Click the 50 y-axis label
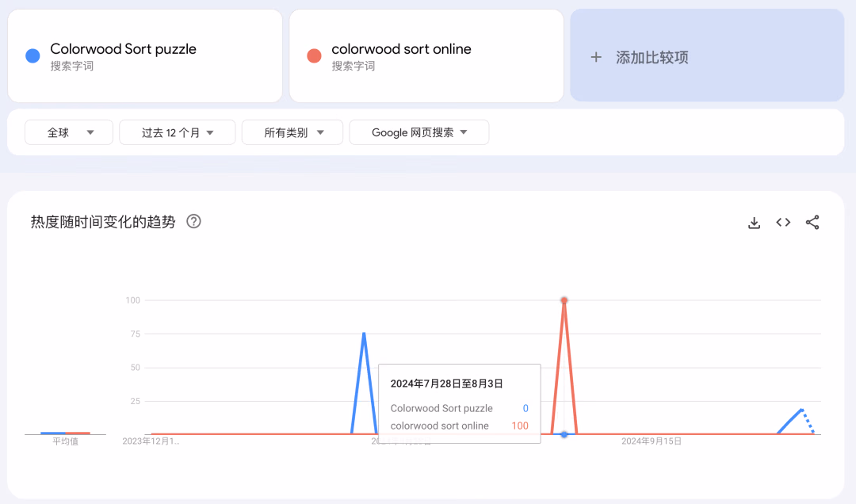The height and width of the screenshot is (504, 856). [136, 368]
